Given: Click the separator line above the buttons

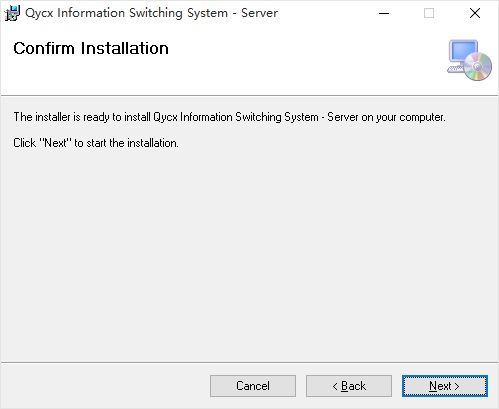Looking at the screenshot, I should (249, 362).
